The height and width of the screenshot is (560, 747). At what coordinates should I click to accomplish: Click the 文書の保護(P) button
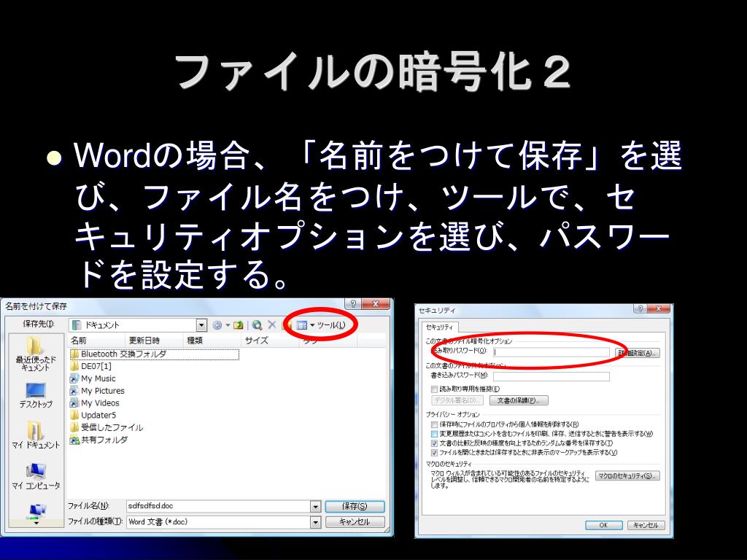point(519,400)
